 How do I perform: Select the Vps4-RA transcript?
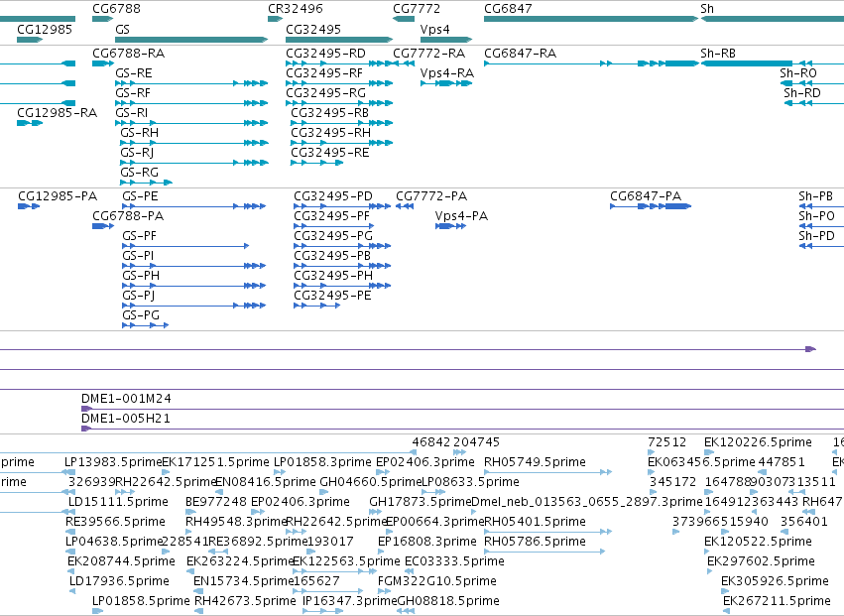pyautogui.click(x=446, y=83)
